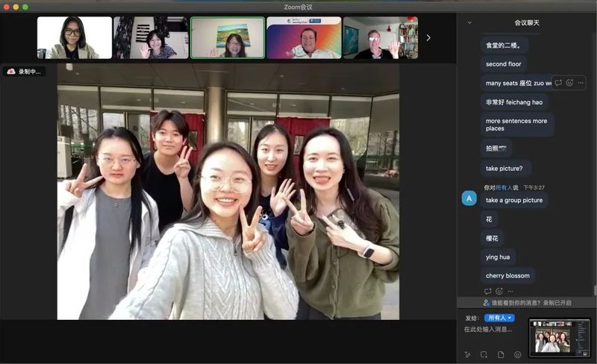This screenshot has height=364, width=597.
Task: Open text formatting tool in chat composer
Action: coord(468,354)
